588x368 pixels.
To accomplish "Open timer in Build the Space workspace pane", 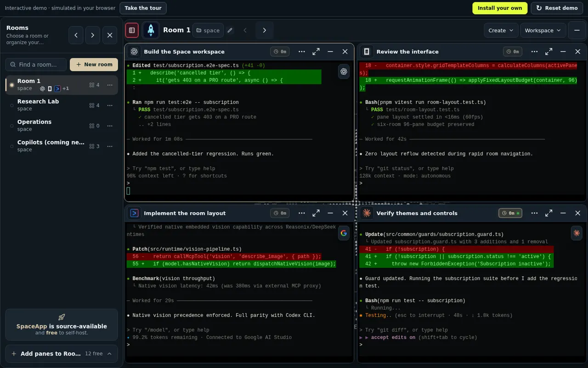I will tap(280, 52).
